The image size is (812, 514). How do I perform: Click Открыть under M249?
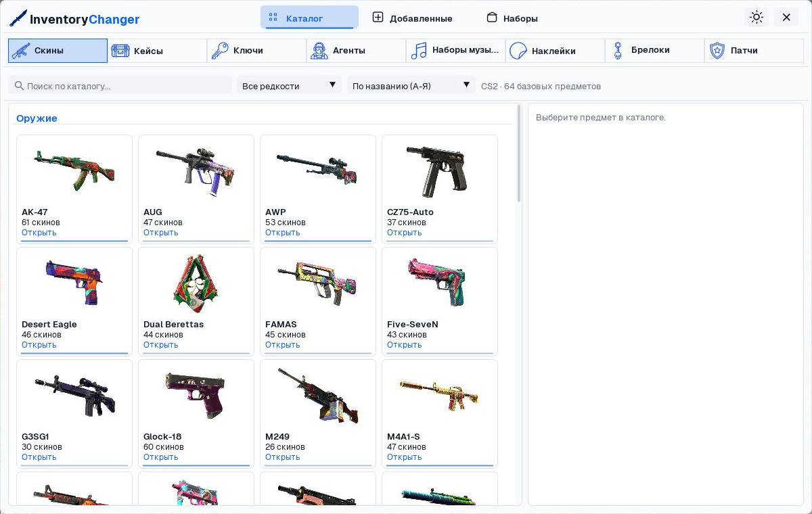(x=282, y=457)
